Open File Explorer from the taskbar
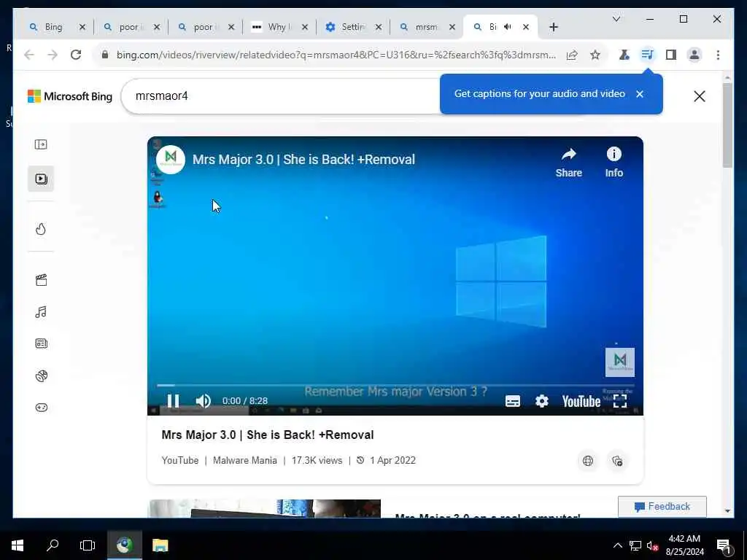The height and width of the screenshot is (560, 747). click(x=160, y=545)
